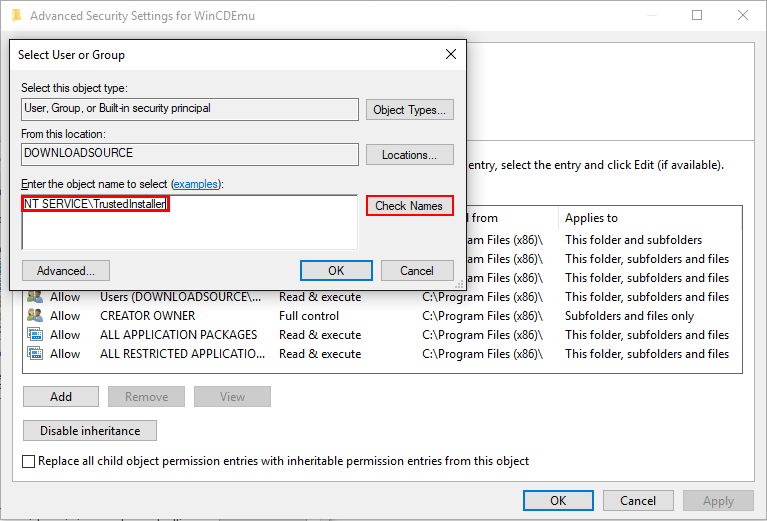767x521 pixels.
Task: Click the folder icon in the title bar
Action: coord(16,16)
